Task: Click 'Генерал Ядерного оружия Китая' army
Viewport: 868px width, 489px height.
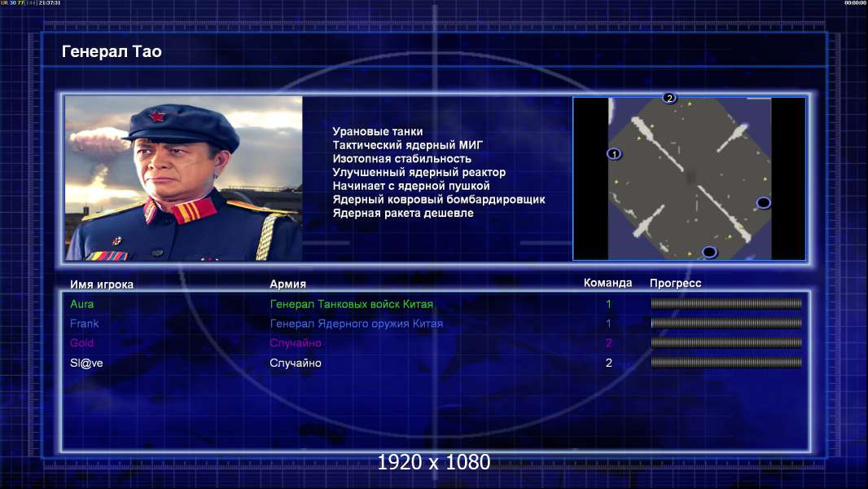Action: [x=357, y=324]
